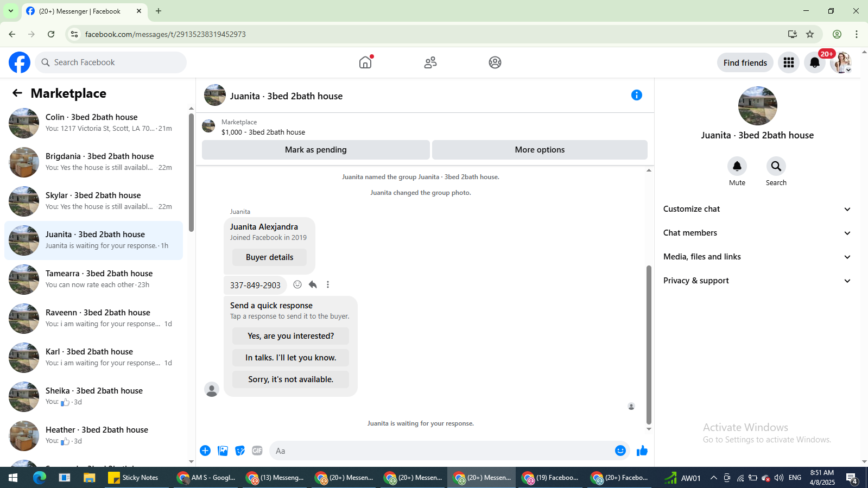Show hidden system tray icons

[714, 478]
